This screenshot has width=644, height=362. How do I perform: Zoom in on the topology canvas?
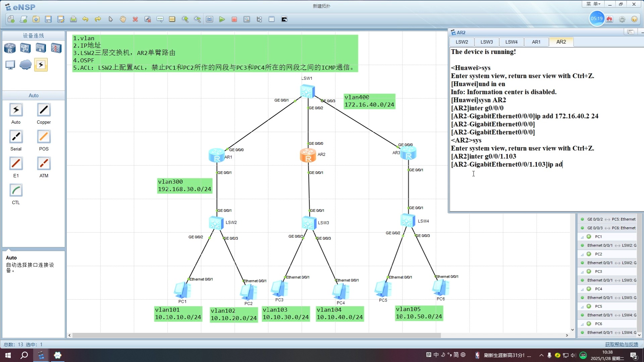click(185, 19)
